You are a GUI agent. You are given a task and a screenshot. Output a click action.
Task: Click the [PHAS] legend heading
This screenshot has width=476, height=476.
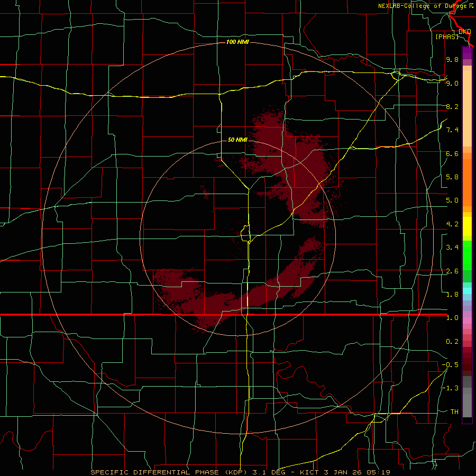click(447, 36)
